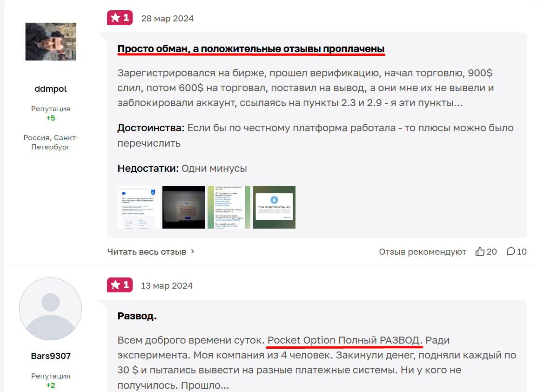Image resolution: width=537 pixels, height=392 pixels.
Task: Click ddmpol's profile photo
Action: tap(51, 41)
